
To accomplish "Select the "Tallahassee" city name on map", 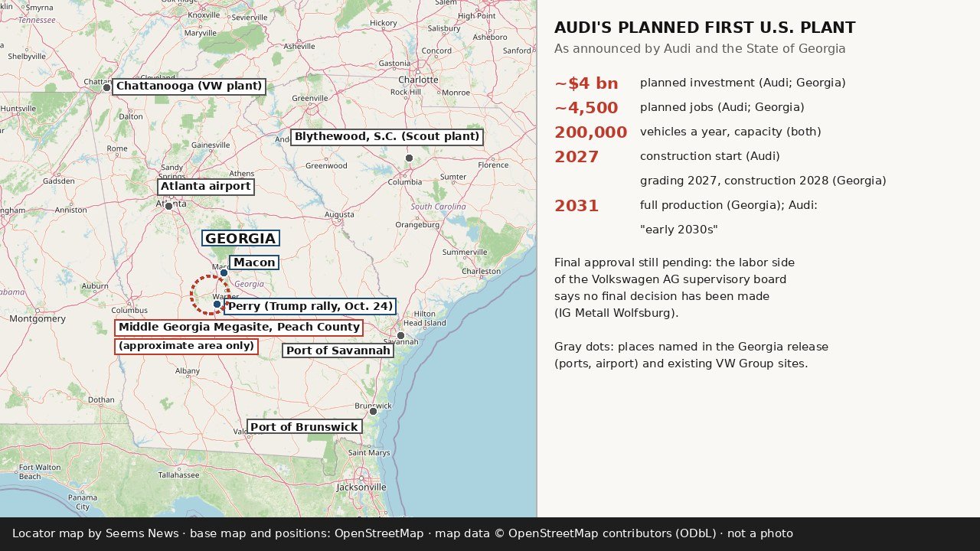I will [x=178, y=474].
